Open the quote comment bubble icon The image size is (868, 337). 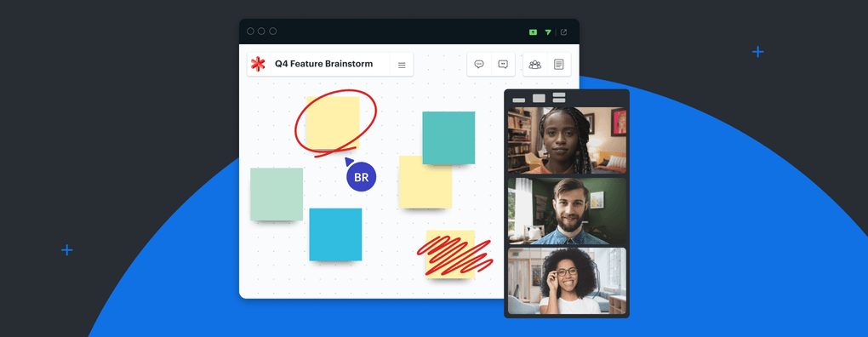click(x=503, y=64)
